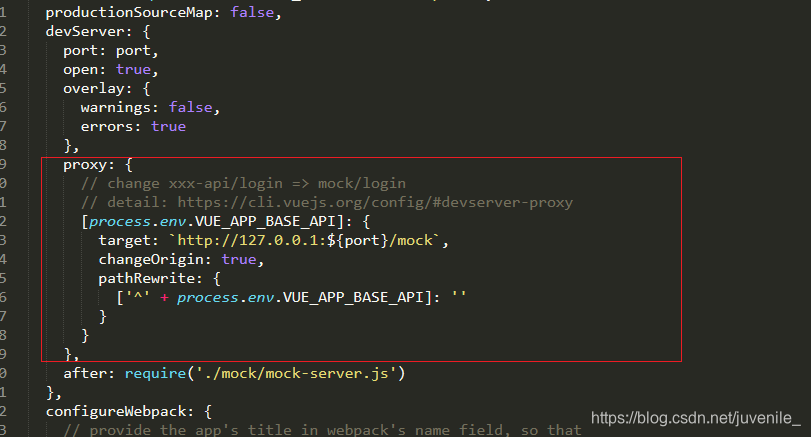
Task: Click the productionSourceMap property name
Action: (x=129, y=12)
